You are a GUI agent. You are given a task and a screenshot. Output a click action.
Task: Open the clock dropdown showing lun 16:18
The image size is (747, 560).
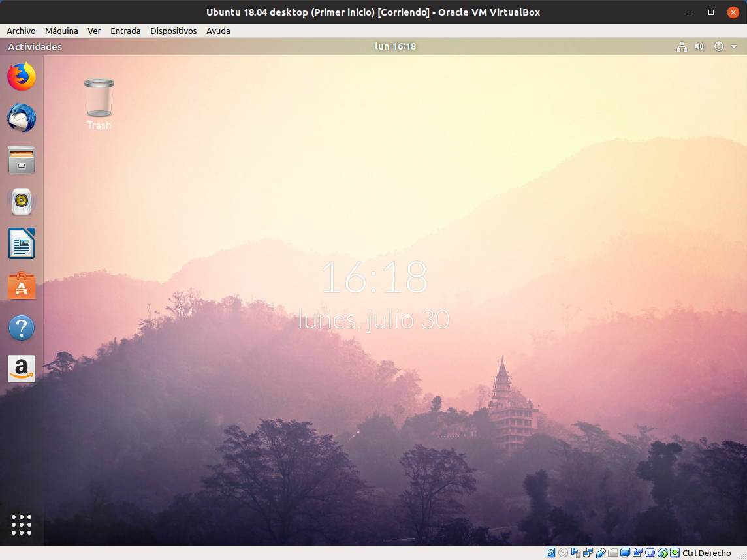pos(396,46)
